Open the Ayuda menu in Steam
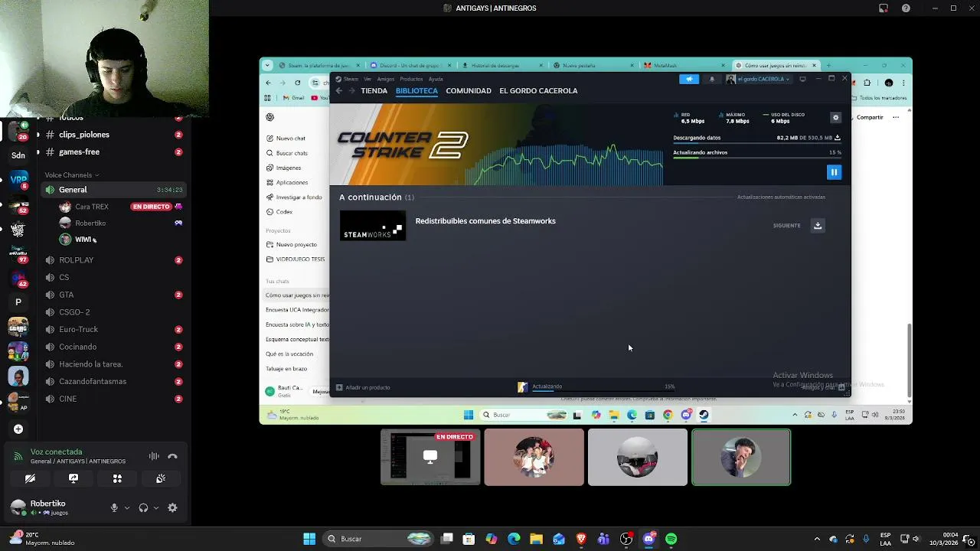Image resolution: width=980 pixels, height=551 pixels. pos(436,79)
